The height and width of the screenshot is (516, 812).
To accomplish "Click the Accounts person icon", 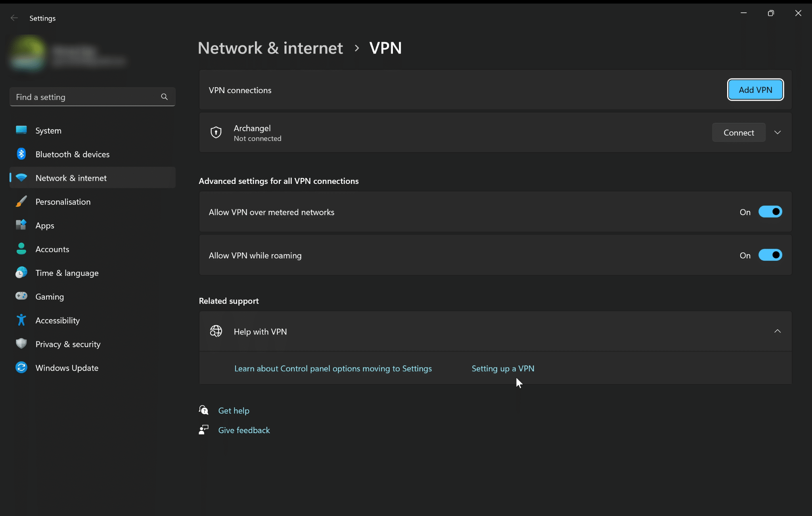I will point(21,249).
